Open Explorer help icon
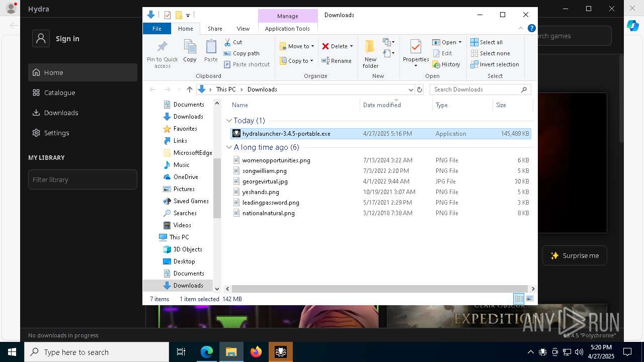The width and height of the screenshot is (644, 362). 531,29
